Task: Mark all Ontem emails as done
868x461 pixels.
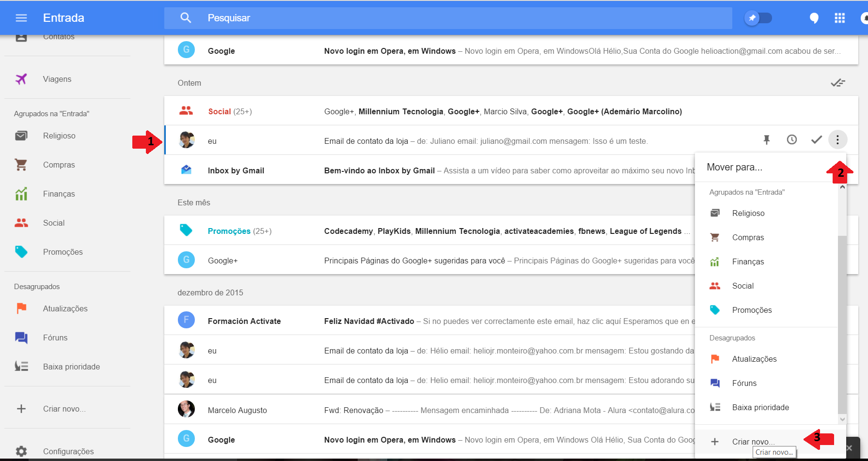Action: coord(838,83)
